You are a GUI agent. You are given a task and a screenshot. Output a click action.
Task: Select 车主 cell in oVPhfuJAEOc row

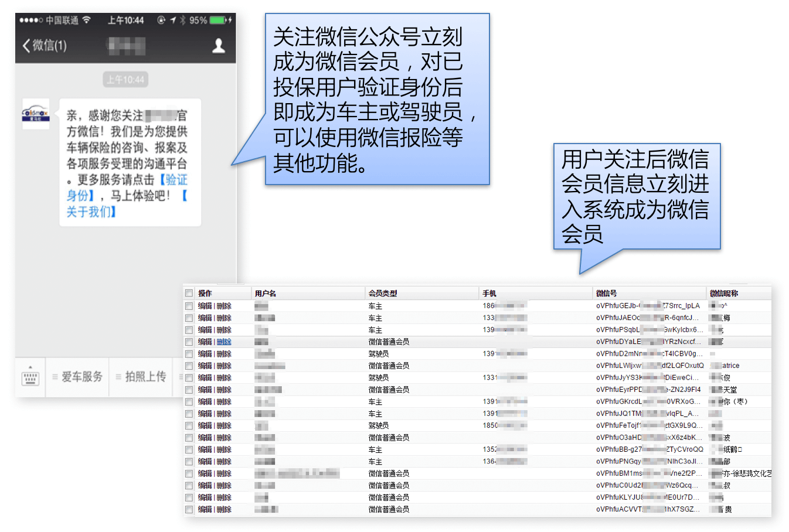(375, 318)
